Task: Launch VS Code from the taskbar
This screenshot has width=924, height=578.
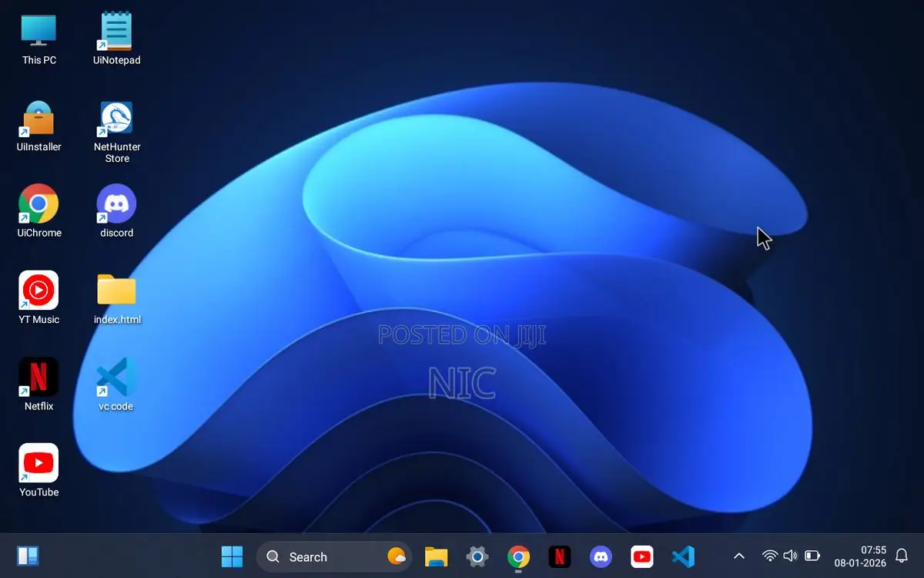Action: point(683,556)
